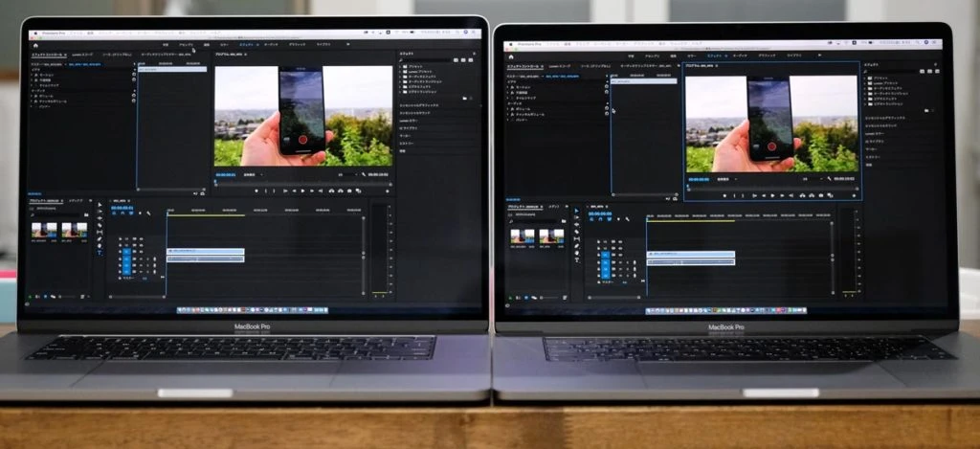This screenshot has height=449, width=980.
Task: Mute audio track A1 on left laptop
Action: click(142, 258)
